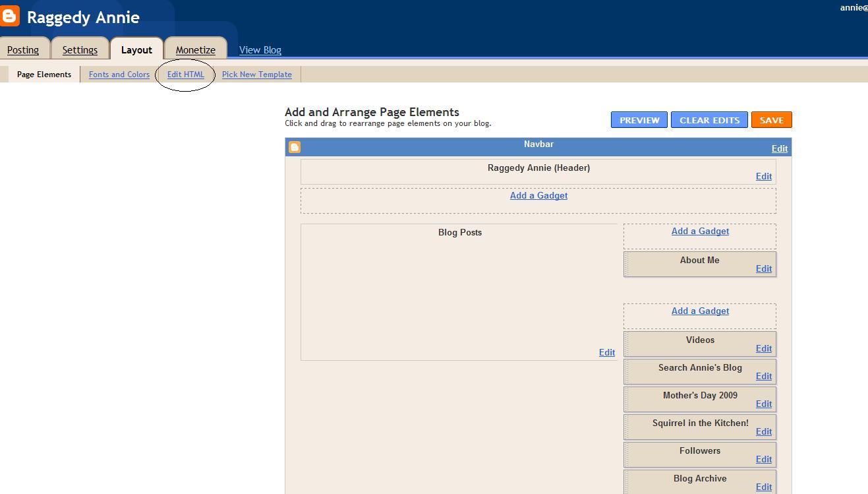Select the Videos gadget box
The image size is (868, 494).
[700, 344]
